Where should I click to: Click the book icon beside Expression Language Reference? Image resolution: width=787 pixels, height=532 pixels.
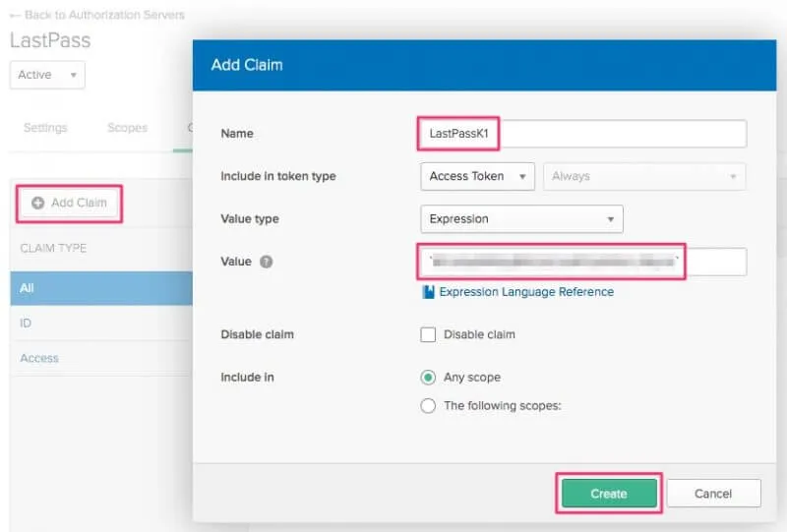(428, 292)
